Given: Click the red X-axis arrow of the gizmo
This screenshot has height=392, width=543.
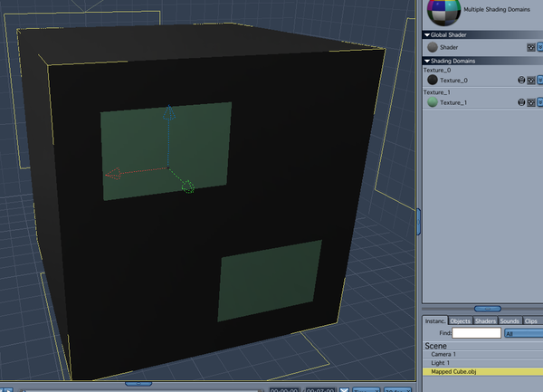Looking at the screenshot, I should coord(113,174).
